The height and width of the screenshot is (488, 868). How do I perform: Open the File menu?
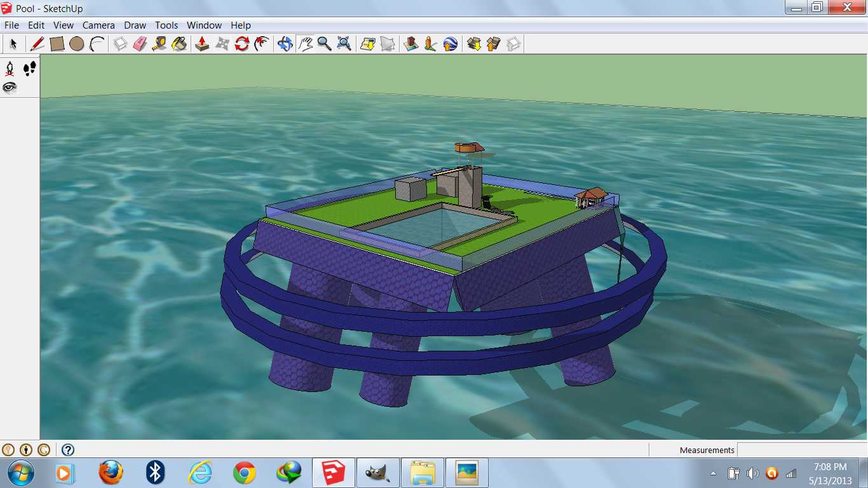click(11, 25)
